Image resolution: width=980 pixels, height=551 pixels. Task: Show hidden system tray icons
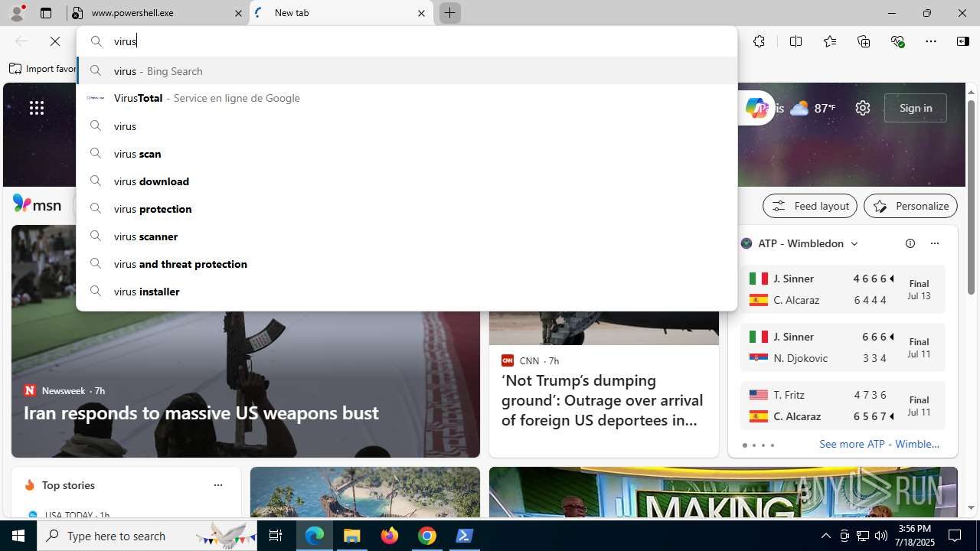coord(825,536)
